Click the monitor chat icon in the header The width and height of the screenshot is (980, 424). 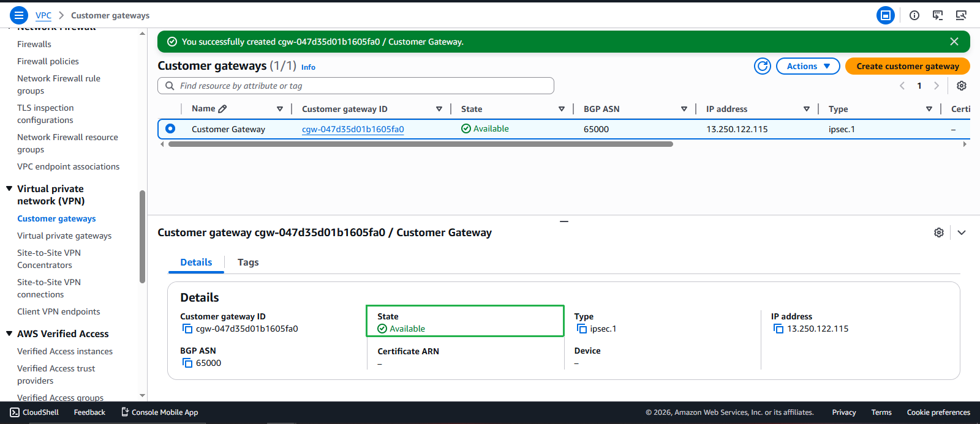pos(938,15)
